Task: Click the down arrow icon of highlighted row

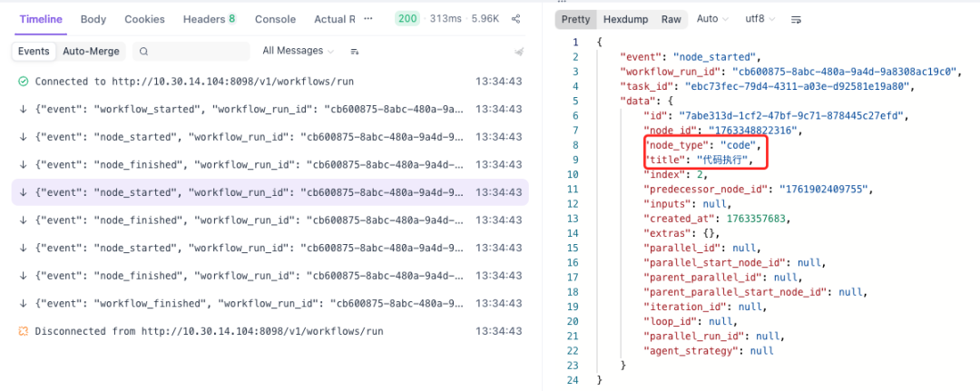Action: [23, 192]
